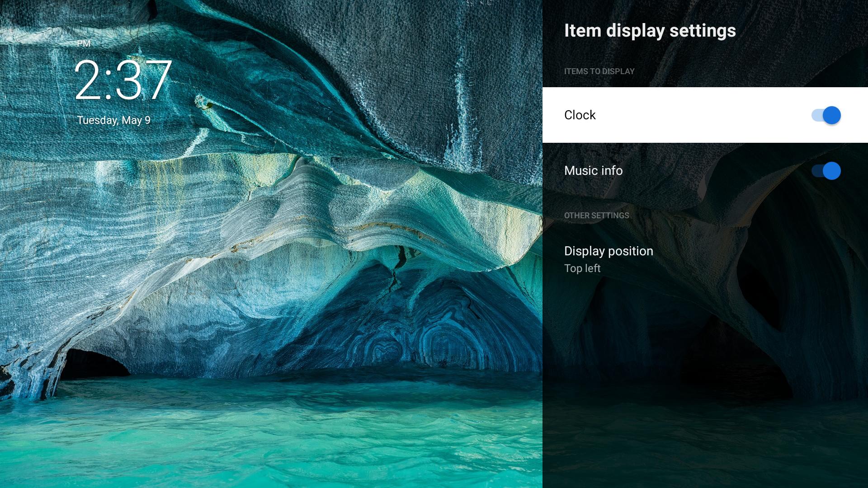The height and width of the screenshot is (488, 868).
Task: Click the 'OTHER SETTINGS' section header
Action: click(596, 216)
